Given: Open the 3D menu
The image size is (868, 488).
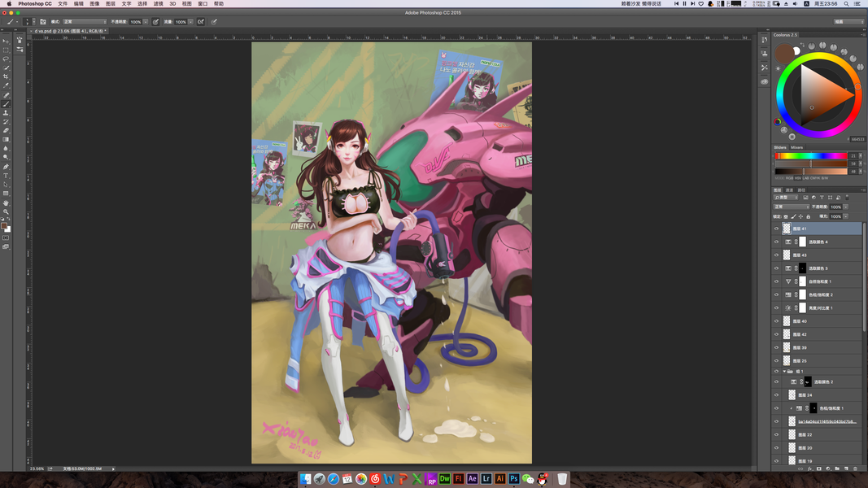Looking at the screenshot, I should [x=172, y=4].
